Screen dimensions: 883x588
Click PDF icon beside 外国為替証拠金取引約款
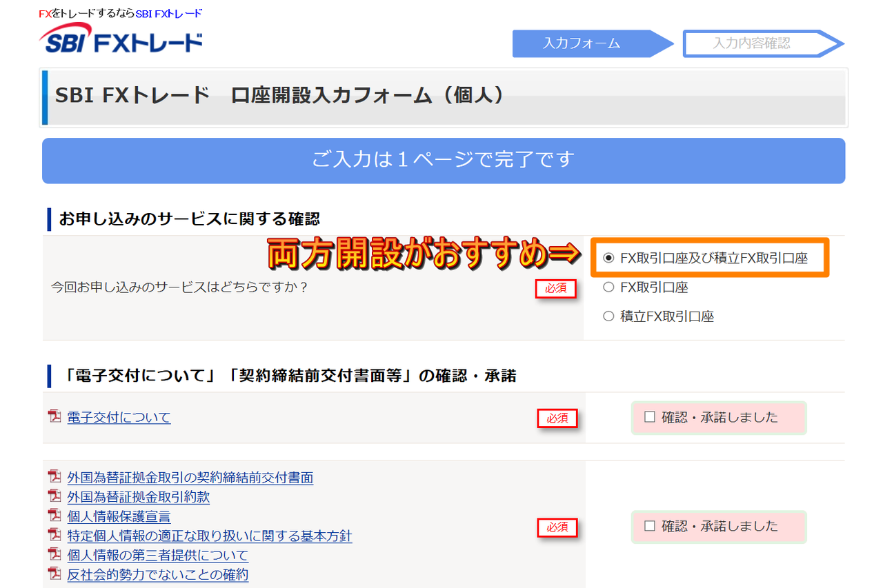[x=54, y=496]
